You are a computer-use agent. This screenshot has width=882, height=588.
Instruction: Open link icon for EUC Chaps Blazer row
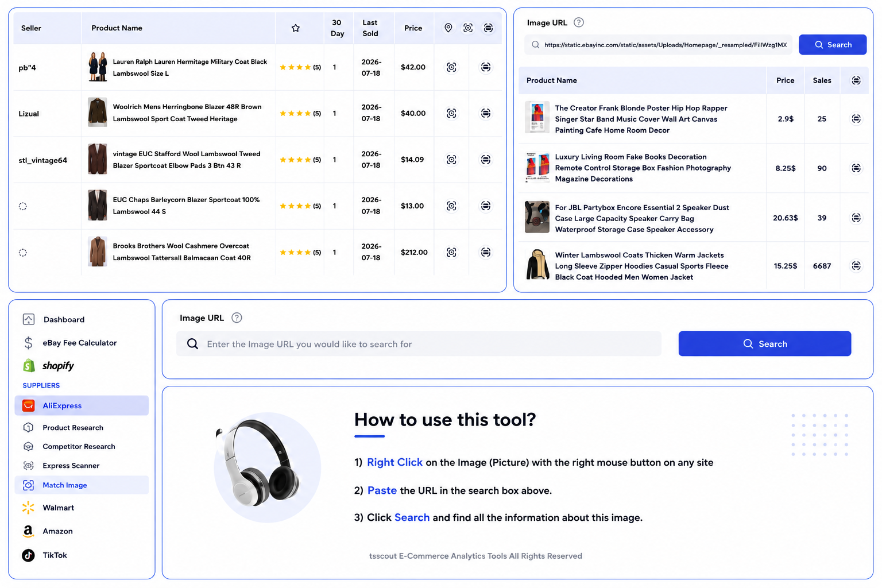point(486,206)
